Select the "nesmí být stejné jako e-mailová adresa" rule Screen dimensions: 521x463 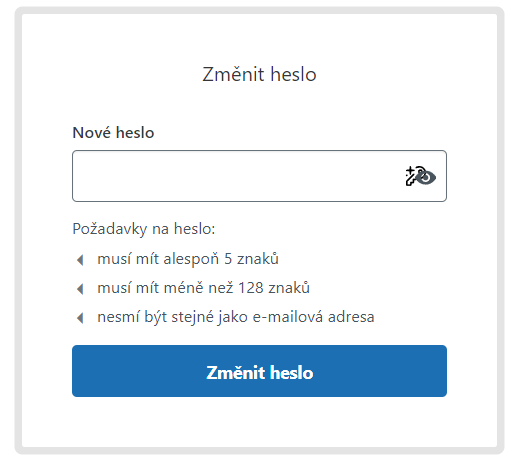point(236,317)
